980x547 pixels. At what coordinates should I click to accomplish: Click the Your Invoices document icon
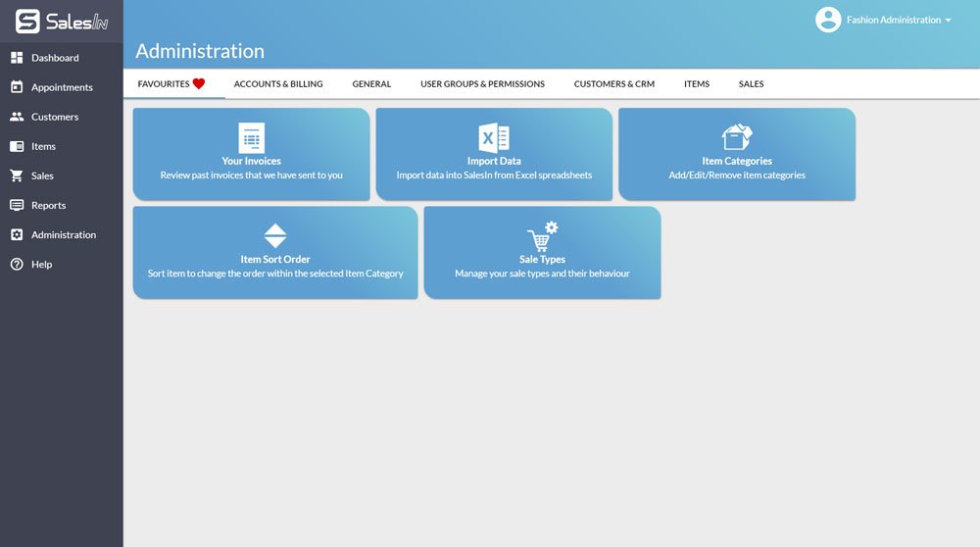tap(251, 137)
